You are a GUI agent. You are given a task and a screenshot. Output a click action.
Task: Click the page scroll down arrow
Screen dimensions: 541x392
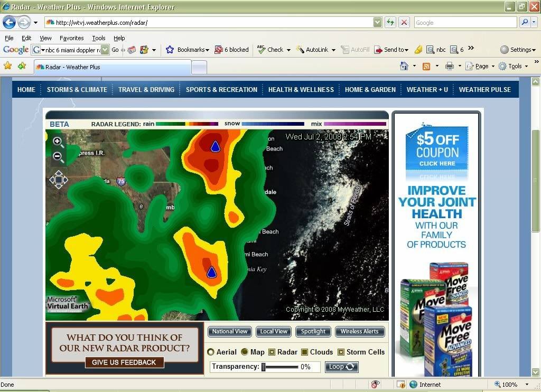point(536,372)
